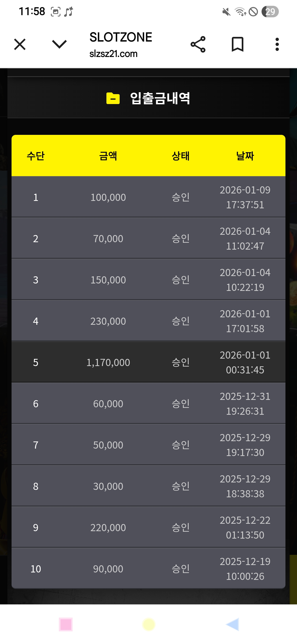
Task: Select the 상태 column header
Action: (180, 156)
